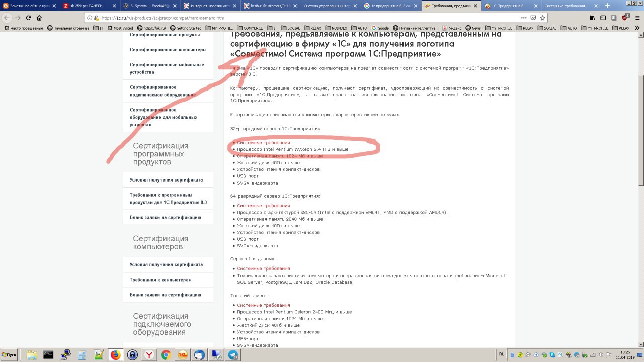Open a new browser tab
The image size is (644, 362).
tap(607, 6)
